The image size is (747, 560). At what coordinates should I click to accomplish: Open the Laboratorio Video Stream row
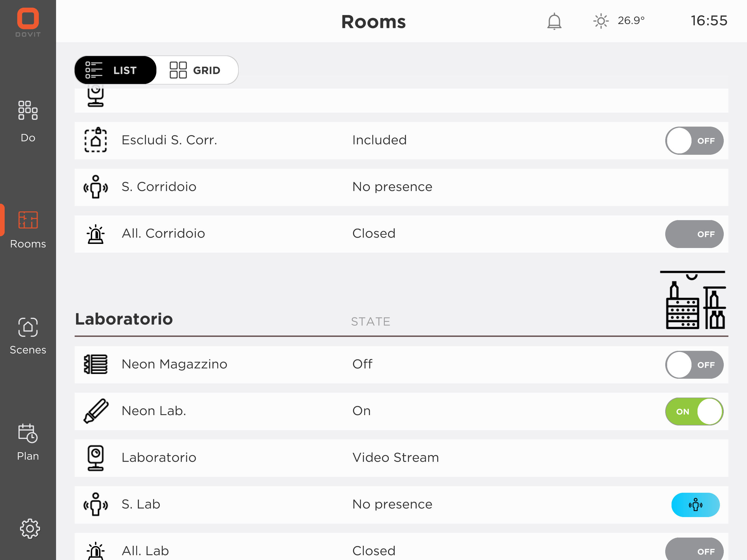pos(401,458)
